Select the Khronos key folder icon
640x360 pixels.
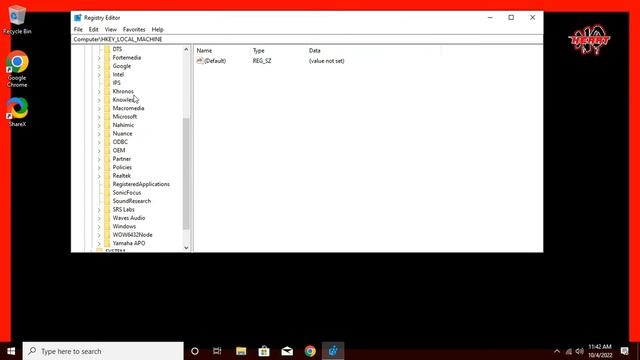click(107, 91)
